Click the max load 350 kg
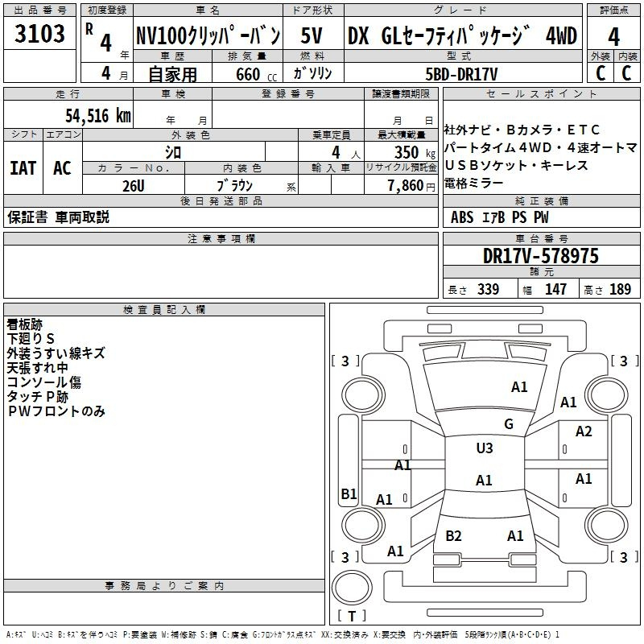The width and height of the screenshot is (644, 644). pos(415,152)
